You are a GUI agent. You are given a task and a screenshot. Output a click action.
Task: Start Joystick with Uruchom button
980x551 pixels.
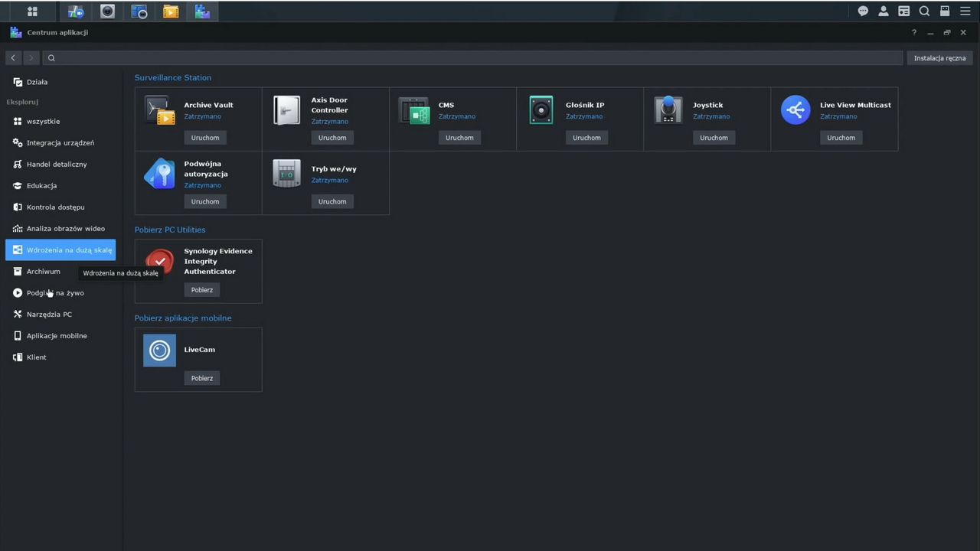pyautogui.click(x=714, y=138)
